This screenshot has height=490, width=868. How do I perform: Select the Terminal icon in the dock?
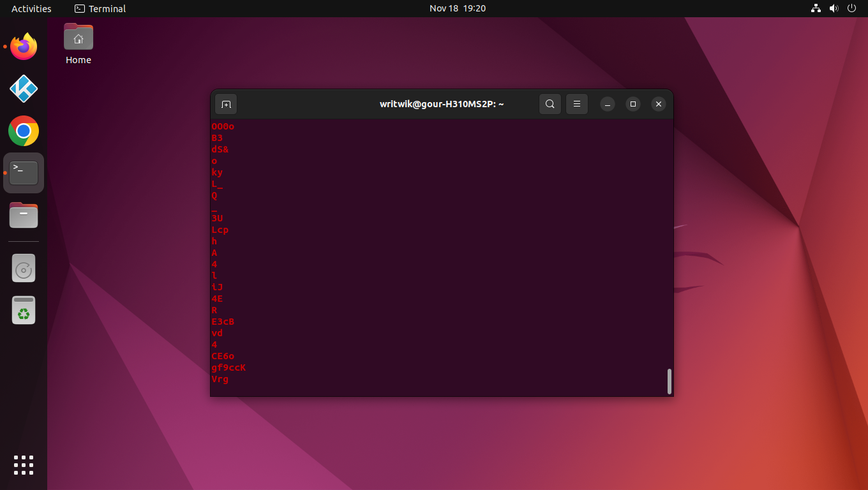pos(23,172)
